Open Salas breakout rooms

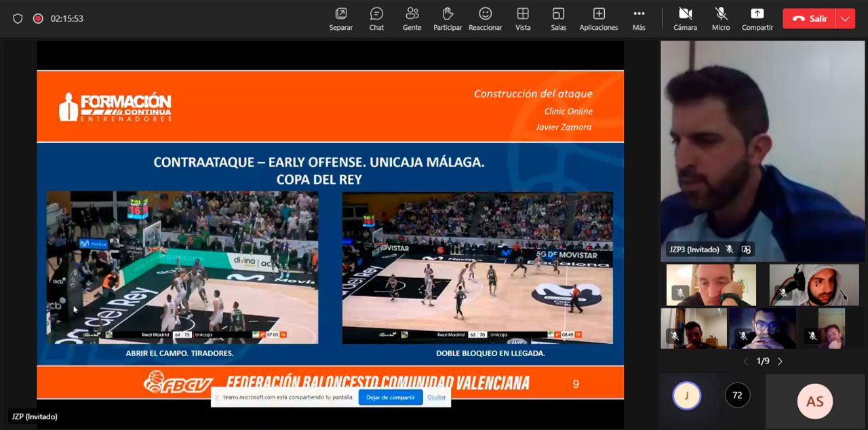pyautogui.click(x=559, y=19)
